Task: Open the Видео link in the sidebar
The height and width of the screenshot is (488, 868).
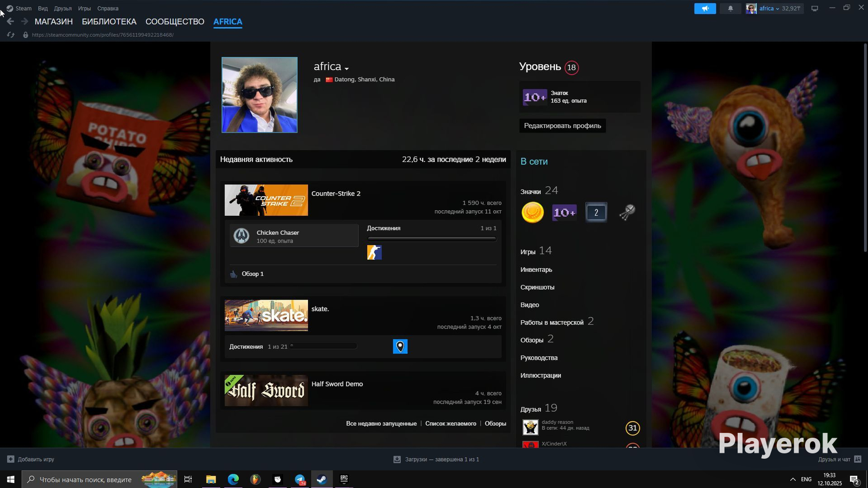Action: tap(530, 305)
